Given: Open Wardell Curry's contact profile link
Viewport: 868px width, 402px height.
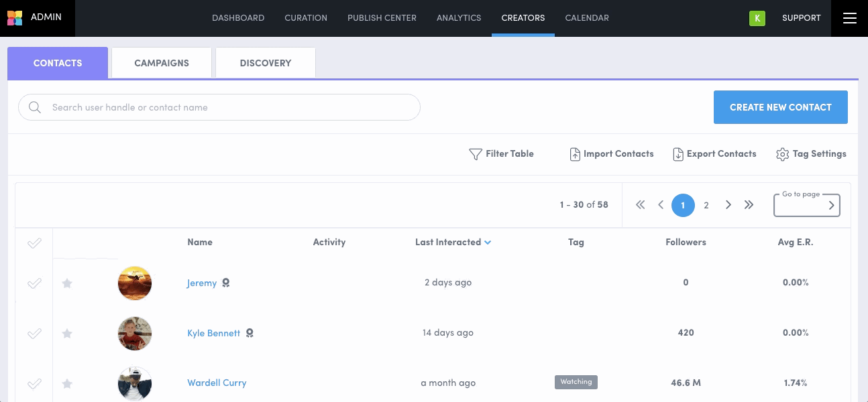Looking at the screenshot, I should point(217,383).
